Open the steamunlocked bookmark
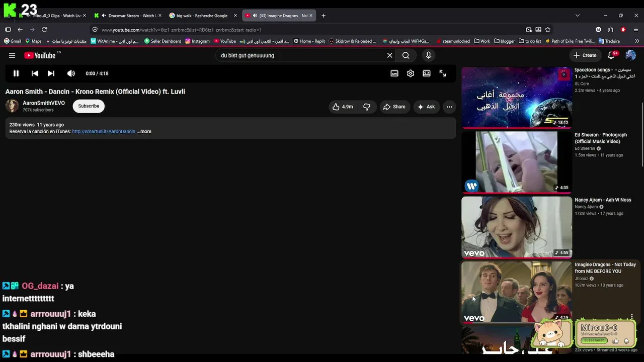Screen dimensions: 644x362 (x=453, y=41)
